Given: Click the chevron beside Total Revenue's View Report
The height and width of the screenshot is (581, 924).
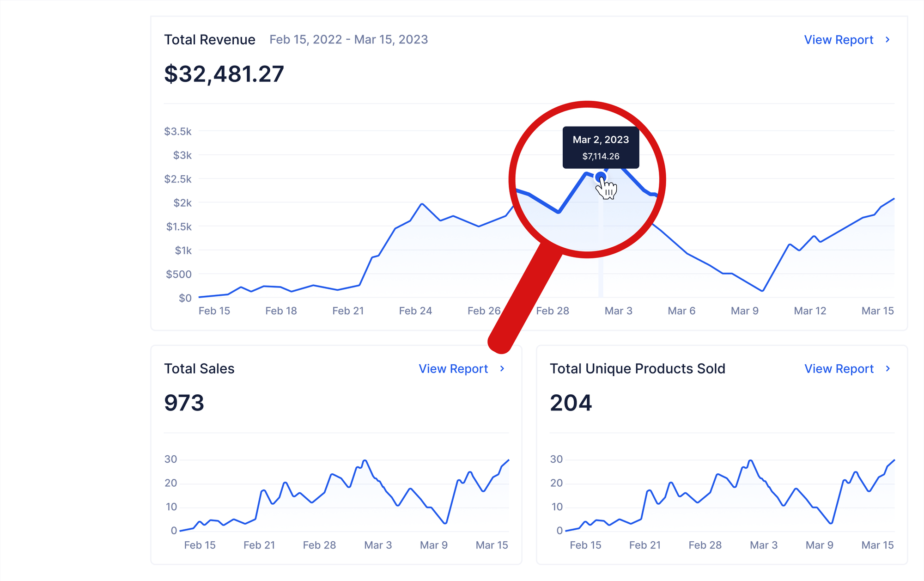Looking at the screenshot, I should (x=888, y=40).
